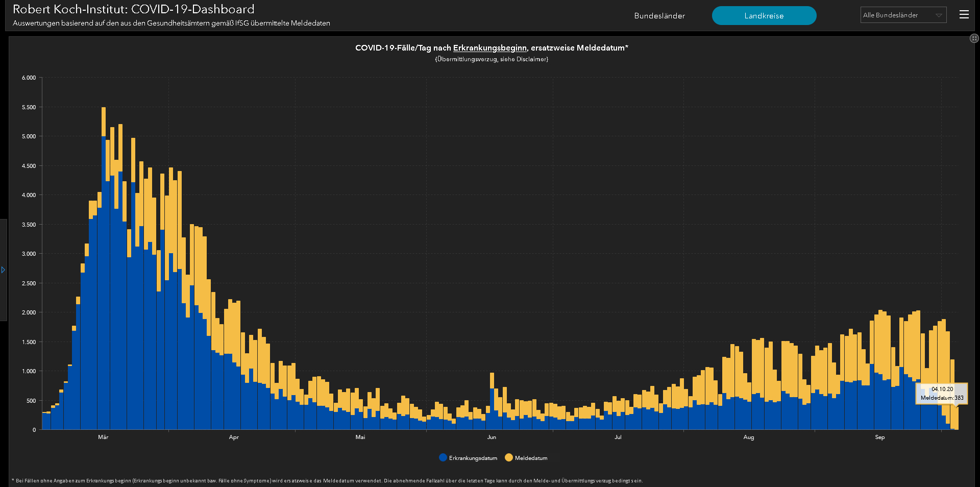Click the Robert Koch-Institut dashboard title
The image size is (980, 487).
point(133,9)
